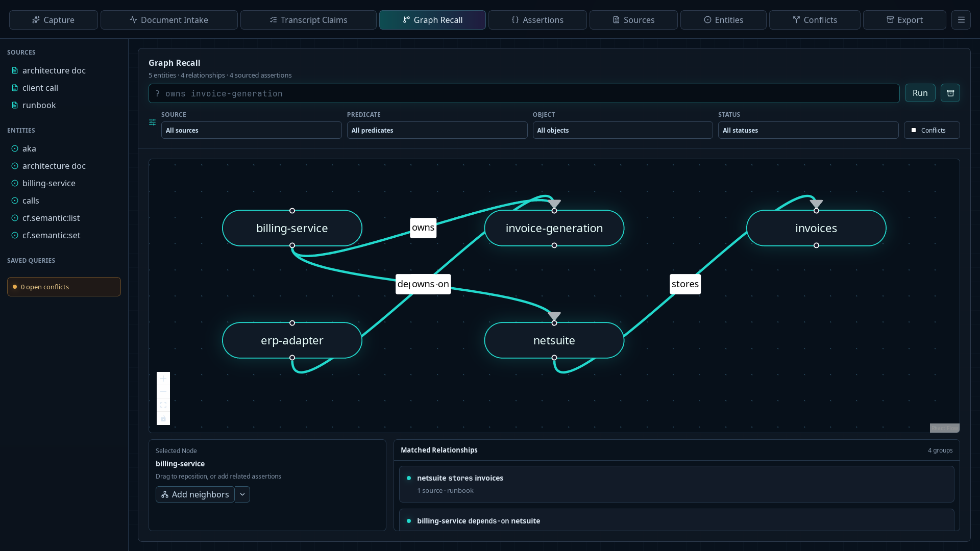Viewport: 980px width, 551px height.
Task: Open the hamburger menu in the top bar
Action: (x=961, y=20)
